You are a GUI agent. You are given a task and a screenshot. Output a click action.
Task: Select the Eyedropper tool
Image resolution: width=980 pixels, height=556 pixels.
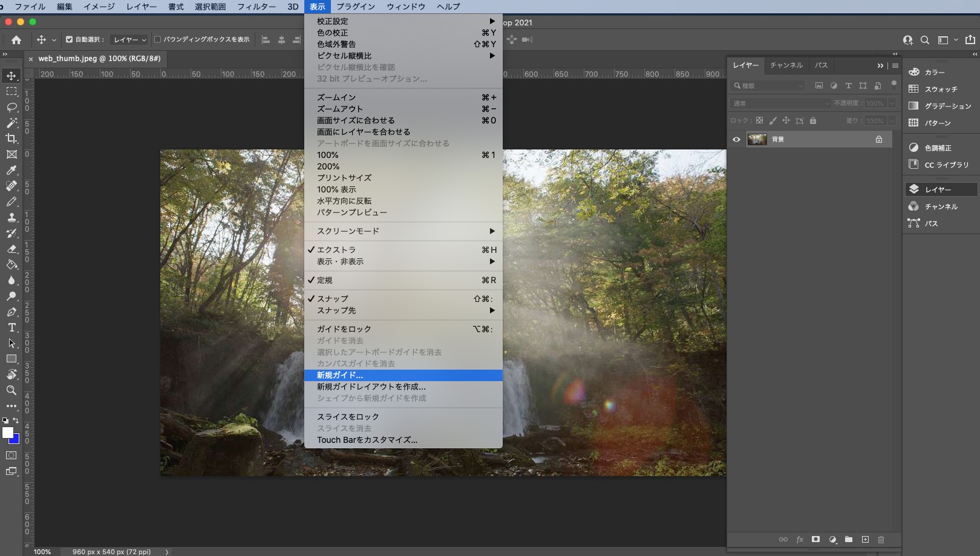tap(11, 170)
